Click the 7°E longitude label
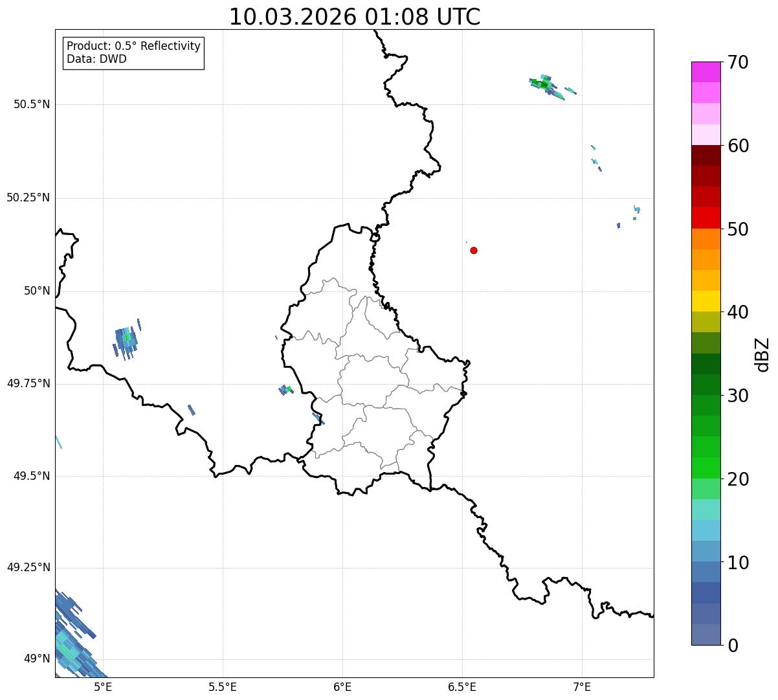The height and width of the screenshot is (700, 778). coord(582,686)
